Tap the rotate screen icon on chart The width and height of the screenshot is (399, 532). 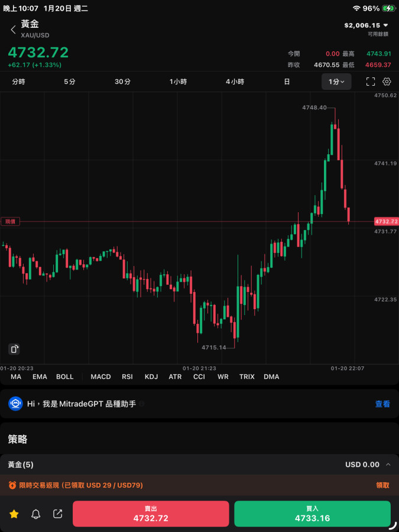coord(14,349)
